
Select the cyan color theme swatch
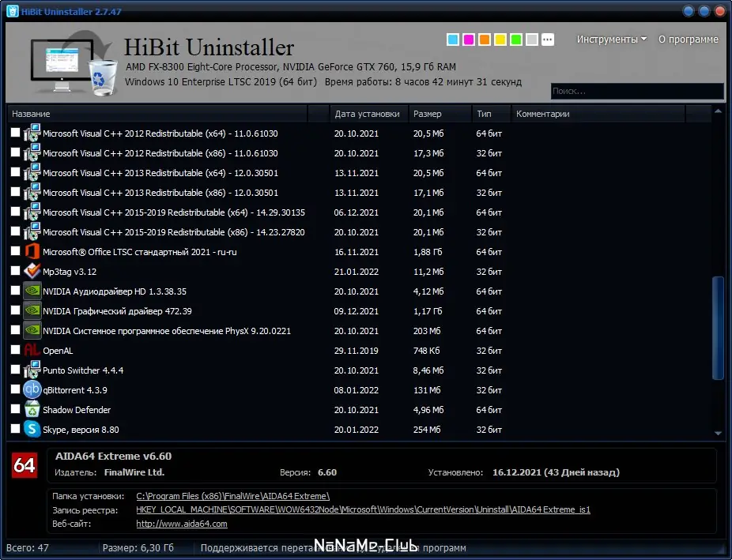[x=453, y=39]
